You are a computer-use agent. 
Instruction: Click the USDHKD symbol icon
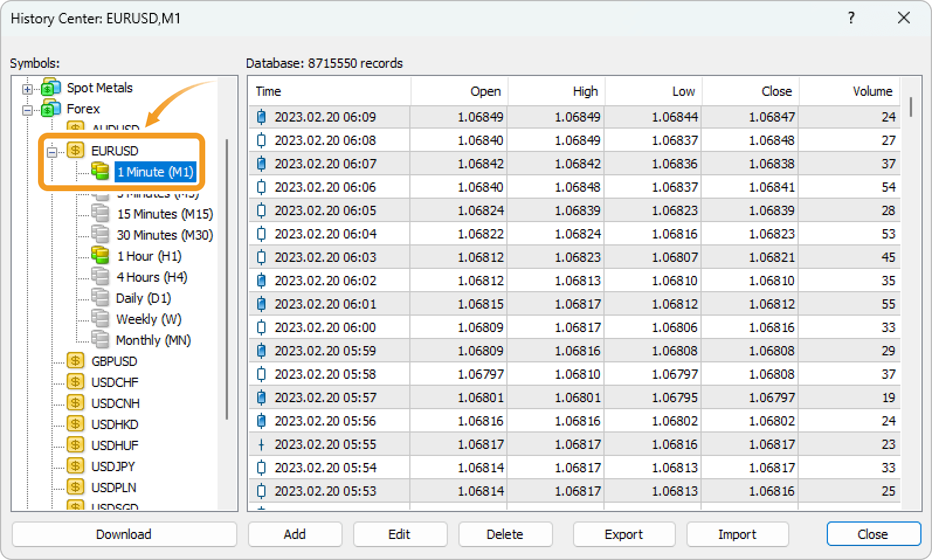point(75,424)
